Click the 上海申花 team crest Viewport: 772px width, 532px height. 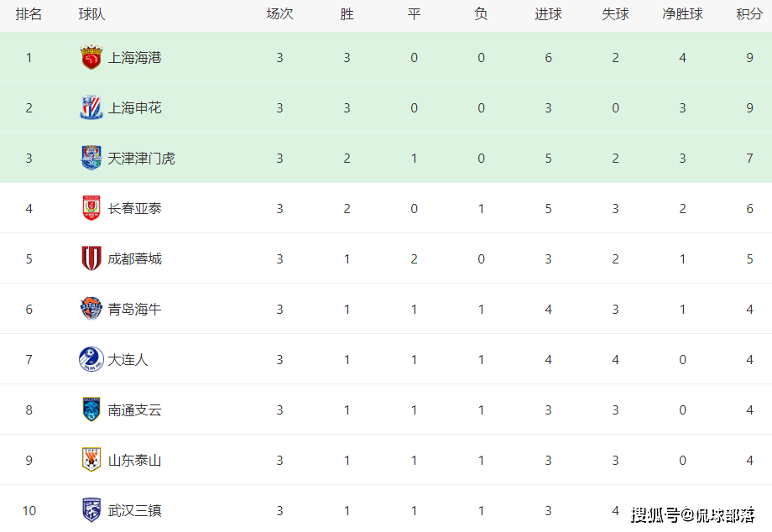tap(91, 107)
